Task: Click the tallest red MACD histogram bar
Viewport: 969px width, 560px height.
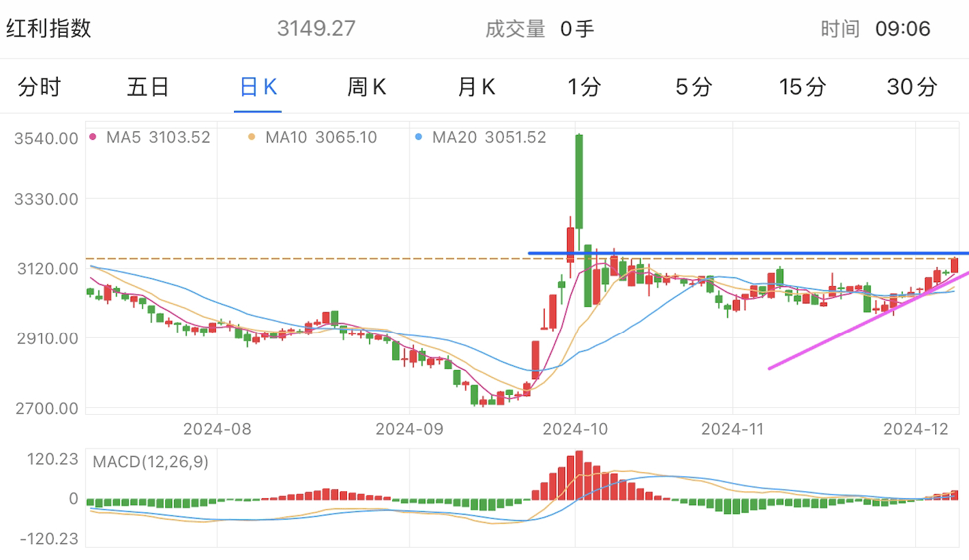Action: click(x=579, y=475)
